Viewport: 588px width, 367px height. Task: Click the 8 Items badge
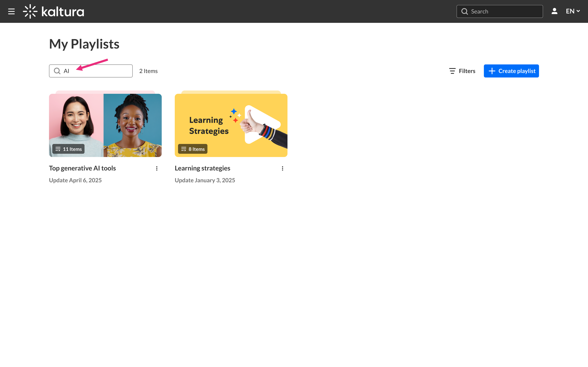point(193,149)
